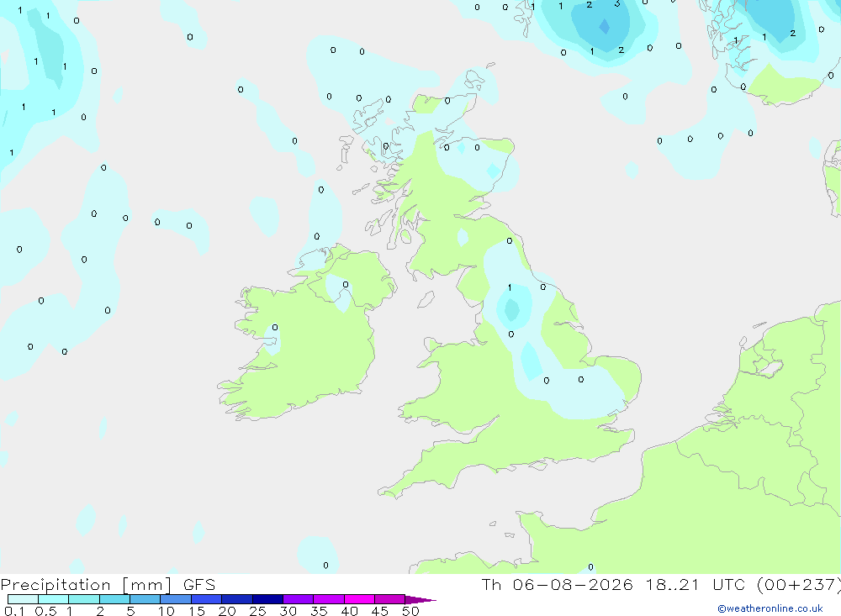841x616 pixels.
Task: Click the '25' legend scale number
Action: [x=257, y=611]
